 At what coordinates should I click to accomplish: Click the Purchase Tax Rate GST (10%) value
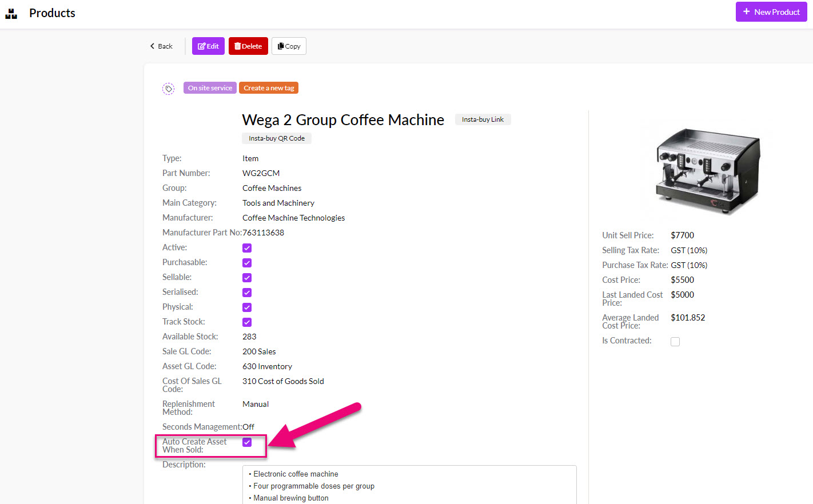(689, 265)
